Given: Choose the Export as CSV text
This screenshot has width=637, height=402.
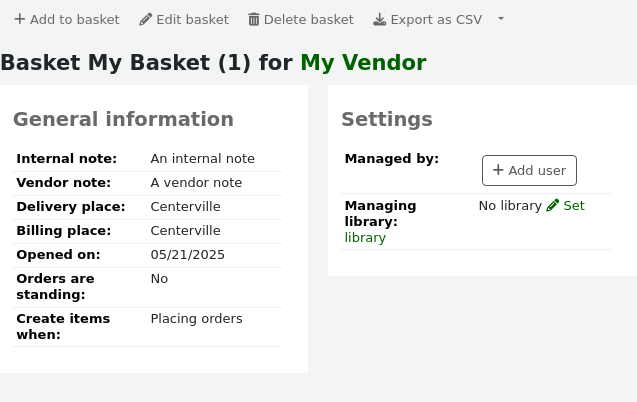Looking at the screenshot, I should click(436, 19).
